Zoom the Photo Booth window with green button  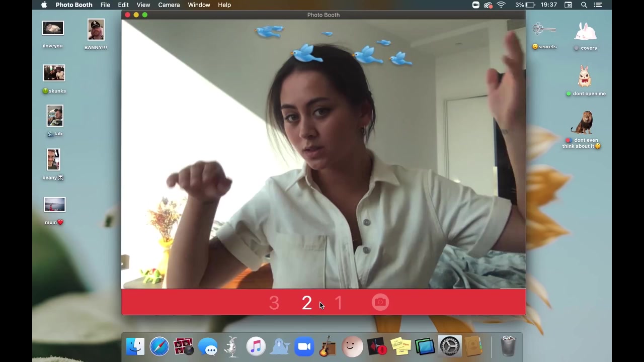145,15
